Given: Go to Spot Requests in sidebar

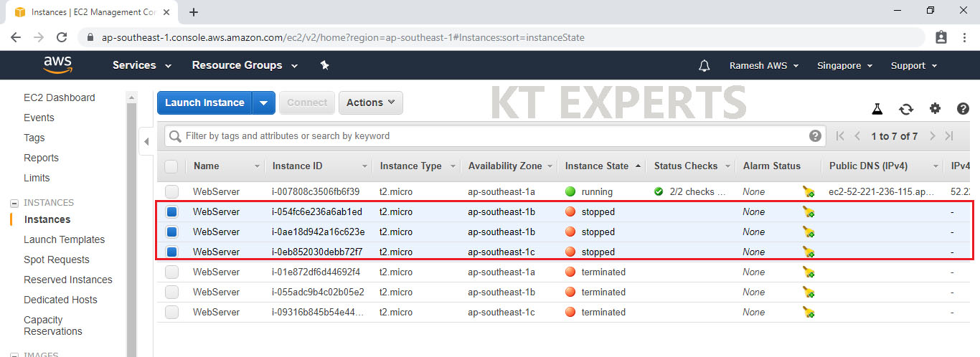Looking at the screenshot, I should (x=57, y=260).
